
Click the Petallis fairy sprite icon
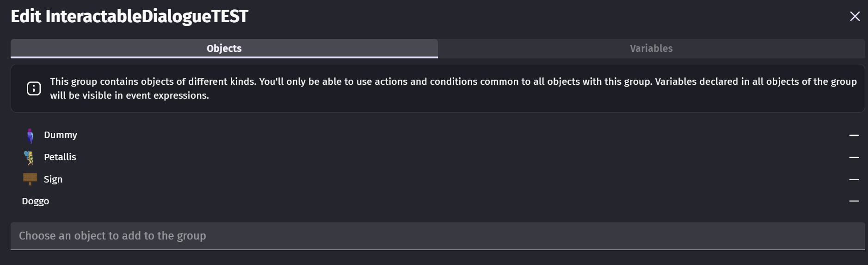click(30, 158)
